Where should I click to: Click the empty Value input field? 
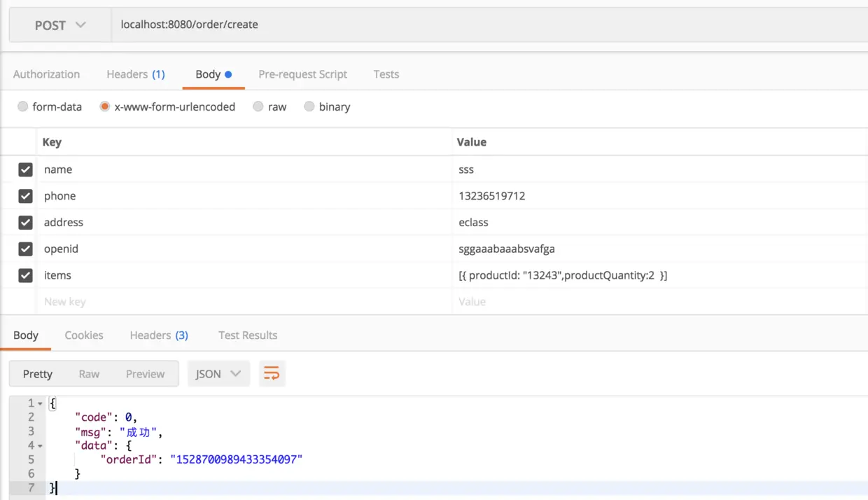pyautogui.click(x=660, y=302)
